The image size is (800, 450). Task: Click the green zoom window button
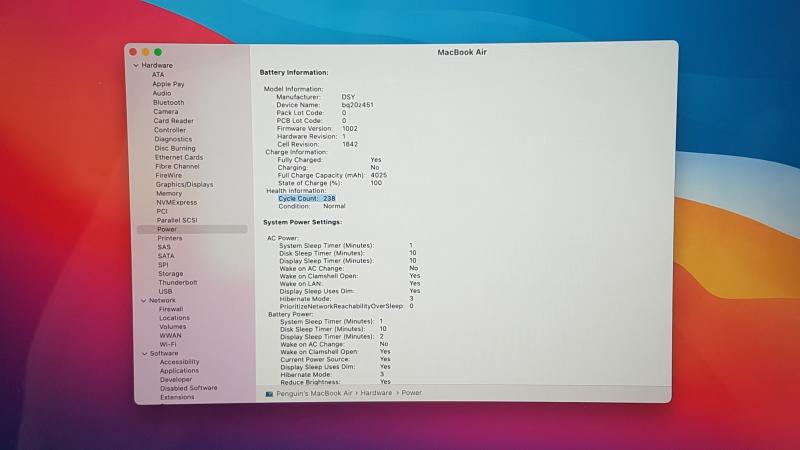tap(158, 52)
